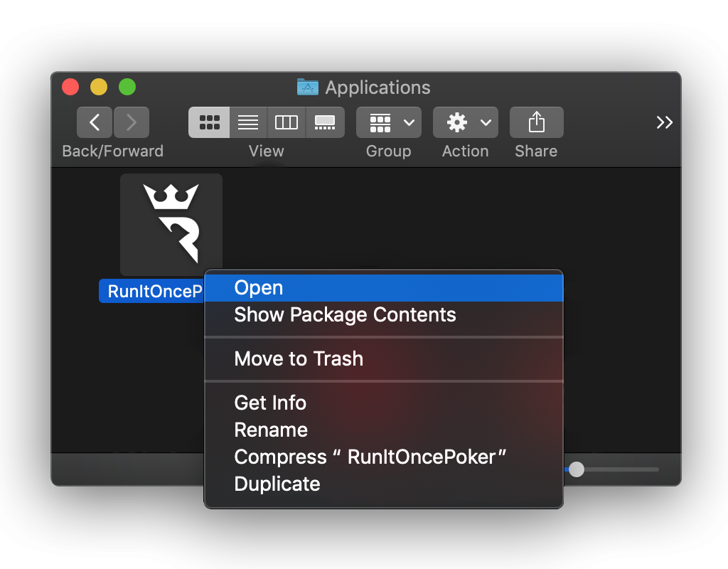Click the Share toolbar button

[536, 122]
